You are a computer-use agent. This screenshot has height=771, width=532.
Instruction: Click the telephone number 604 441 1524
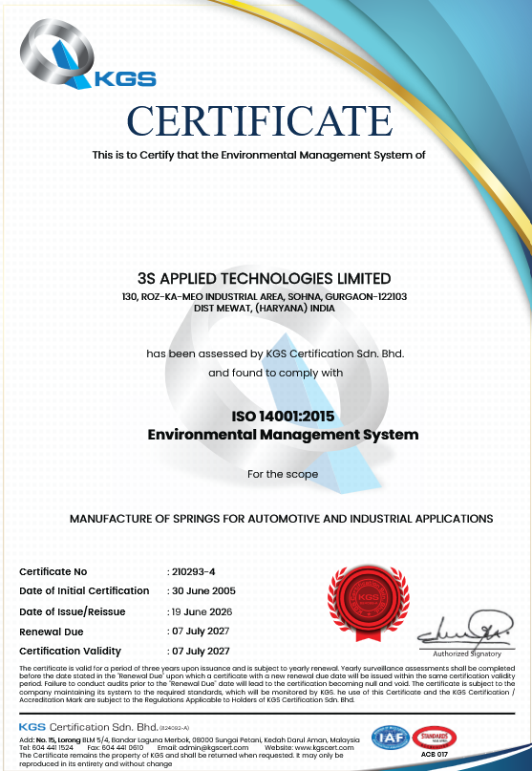coord(46,747)
